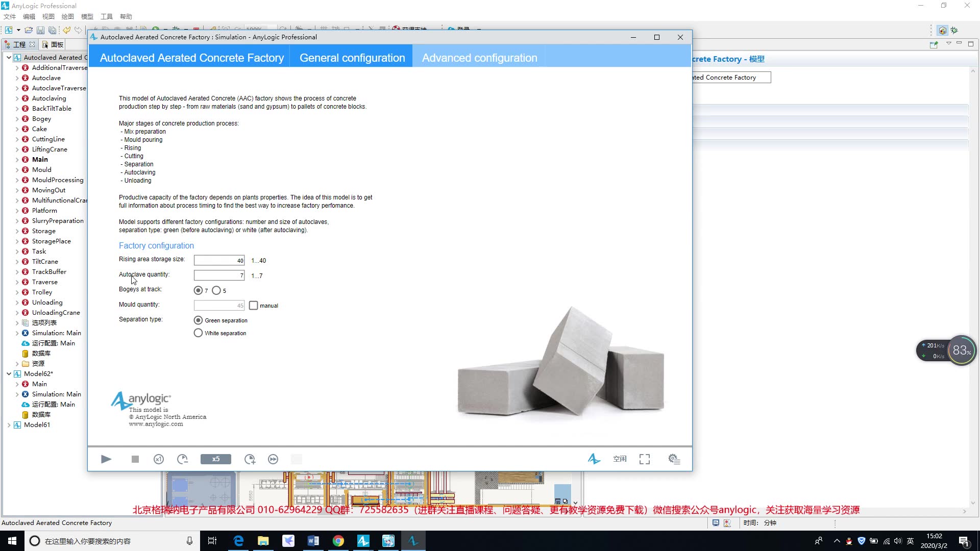Click the Open folder toolbar icon
The width and height of the screenshot is (980, 551).
29,30
